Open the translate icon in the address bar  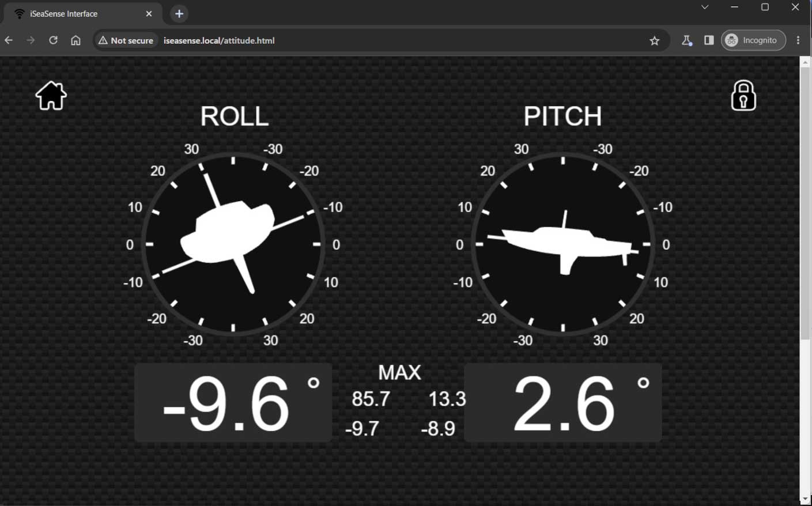point(686,40)
